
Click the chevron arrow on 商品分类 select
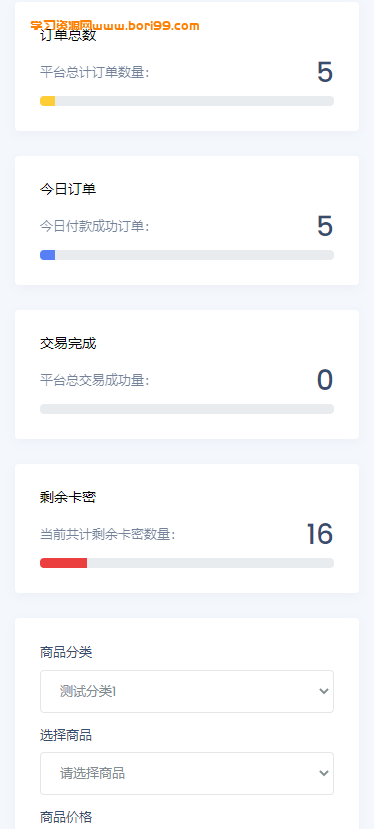[324, 692]
